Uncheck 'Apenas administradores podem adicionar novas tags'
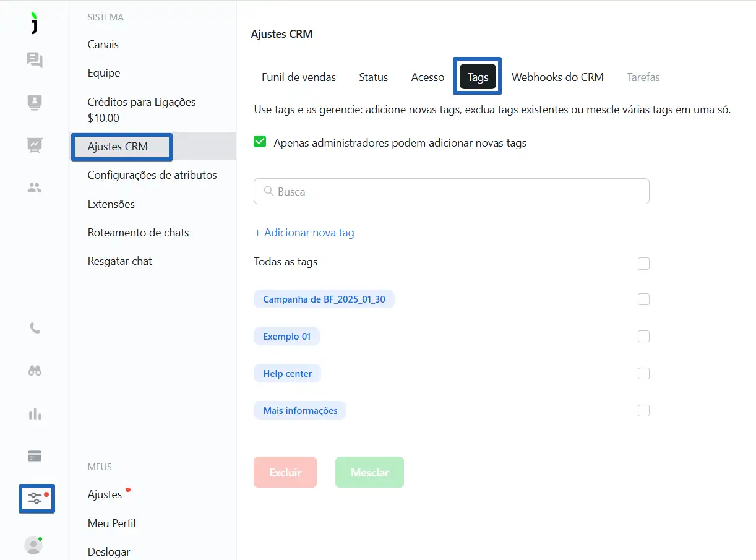 coord(260,143)
